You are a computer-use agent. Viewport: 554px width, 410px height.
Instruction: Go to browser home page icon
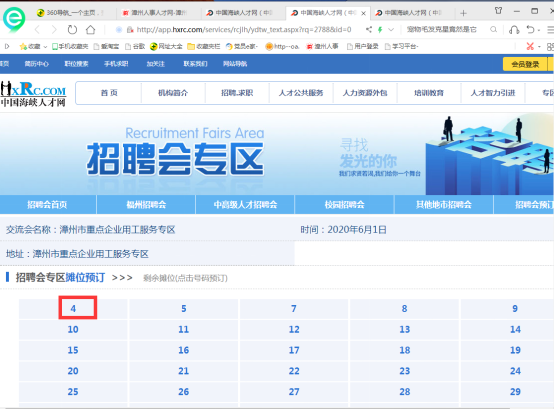point(90,30)
